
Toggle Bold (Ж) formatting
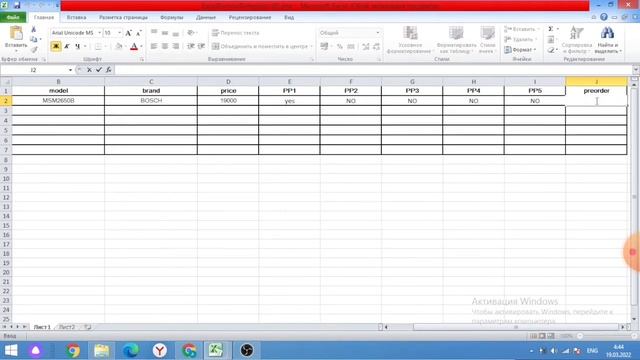pyautogui.click(x=56, y=47)
